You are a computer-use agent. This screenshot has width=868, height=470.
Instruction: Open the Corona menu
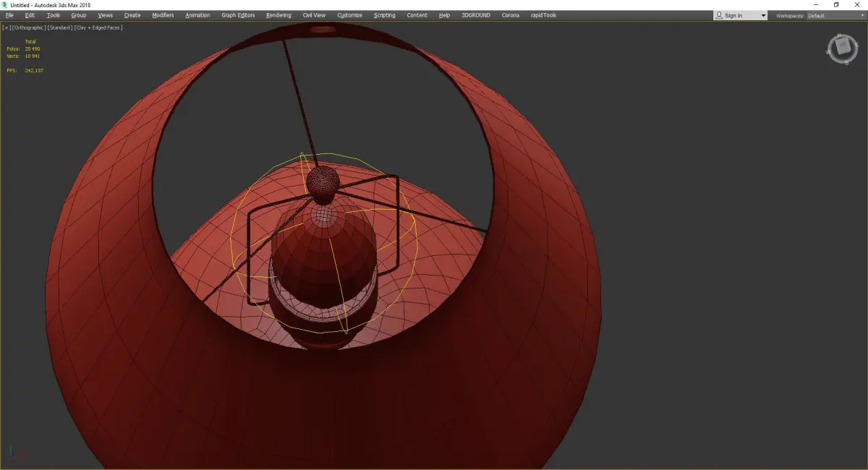click(511, 15)
